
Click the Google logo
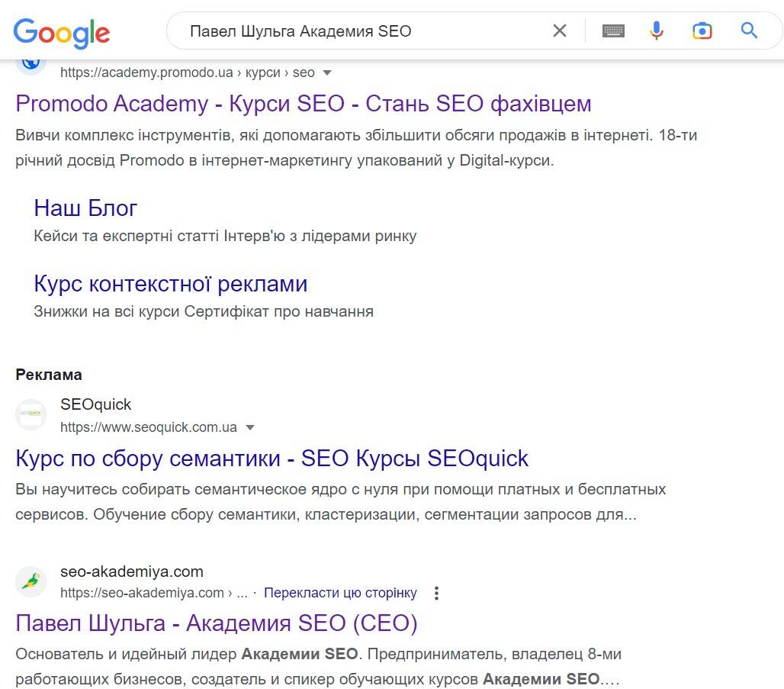62,31
